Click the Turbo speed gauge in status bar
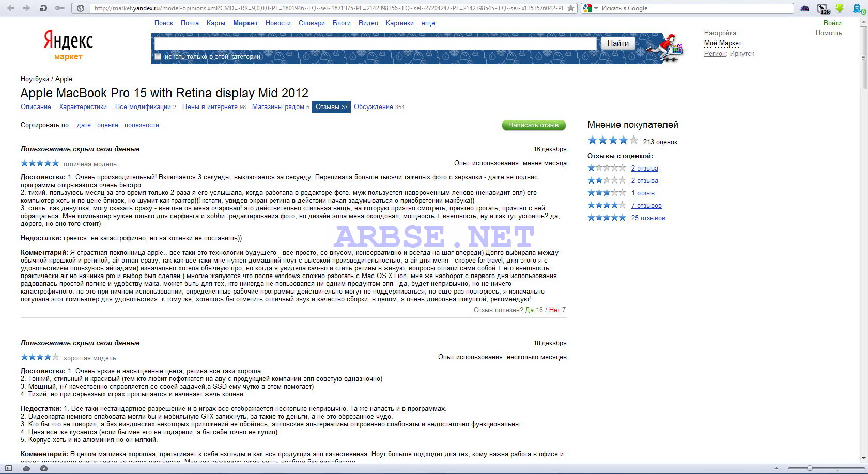Screen dimensions: 868x474 coord(44,468)
